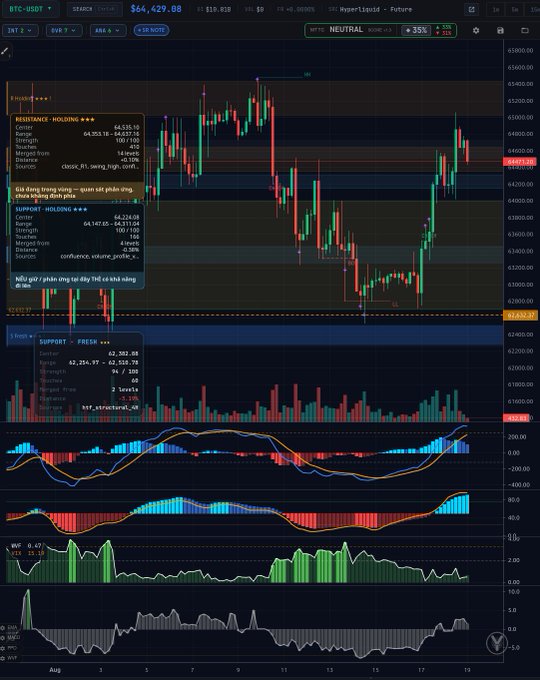
Task: Open PPO indicator settings gear
Action: pyautogui.click(x=3, y=648)
